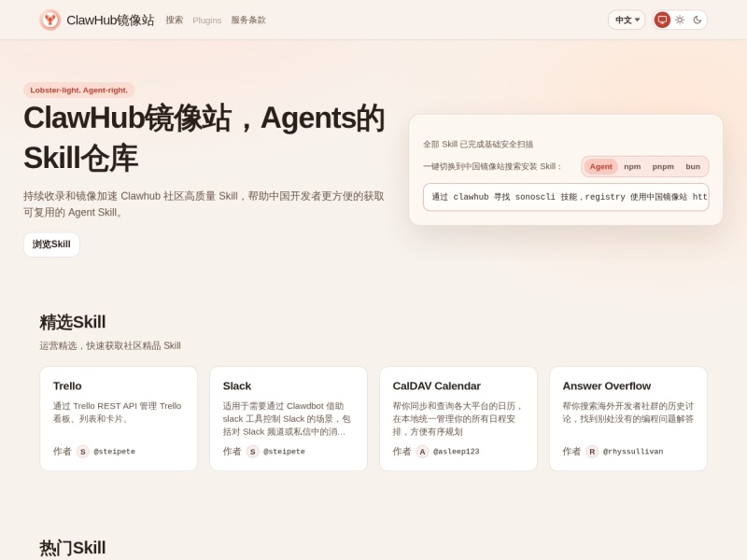Image resolution: width=747 pixels, height=560 pixels.
Task: Click the 全部 Skill 已完成基础安全扫描 text
Action: (478, 145)
